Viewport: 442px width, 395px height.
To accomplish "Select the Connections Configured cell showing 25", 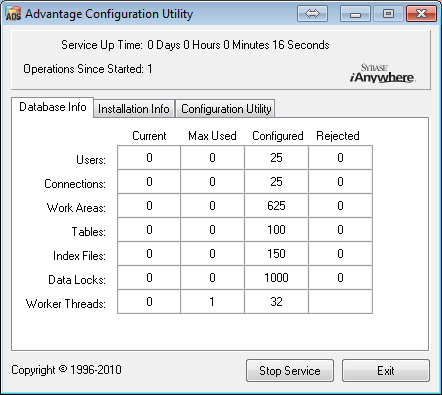I will (276, 182).
